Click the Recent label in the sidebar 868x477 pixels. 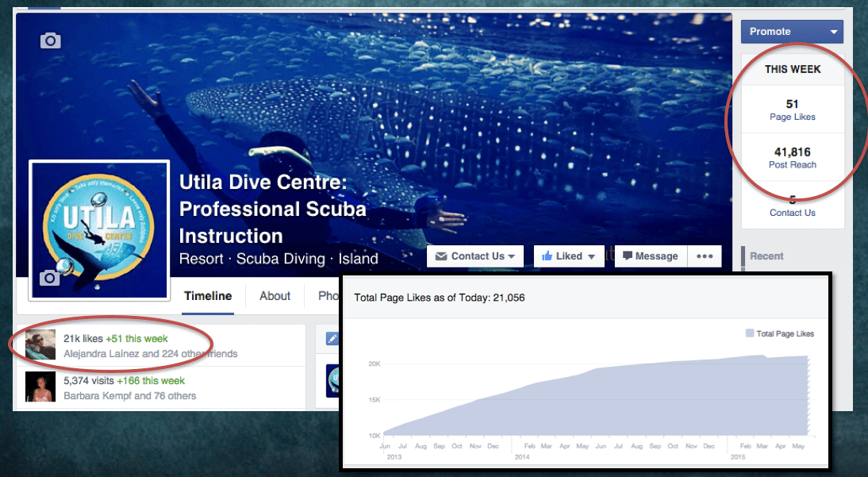click(x=766, y=256)
